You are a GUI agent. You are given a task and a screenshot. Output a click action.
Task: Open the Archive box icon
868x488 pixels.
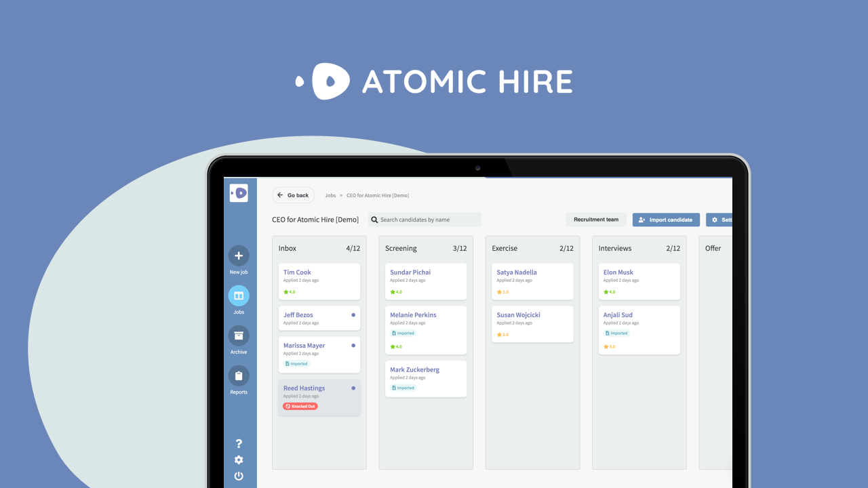pos(239,336)
